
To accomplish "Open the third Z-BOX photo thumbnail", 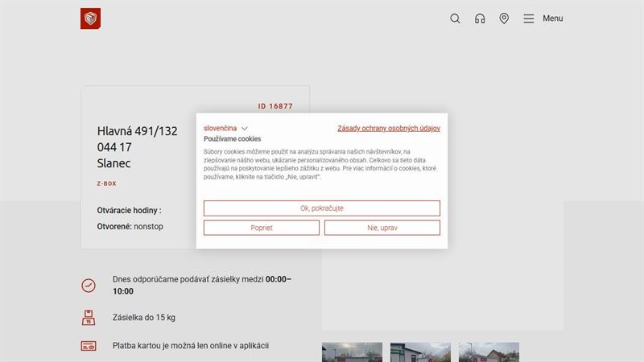I will point(489,352).
